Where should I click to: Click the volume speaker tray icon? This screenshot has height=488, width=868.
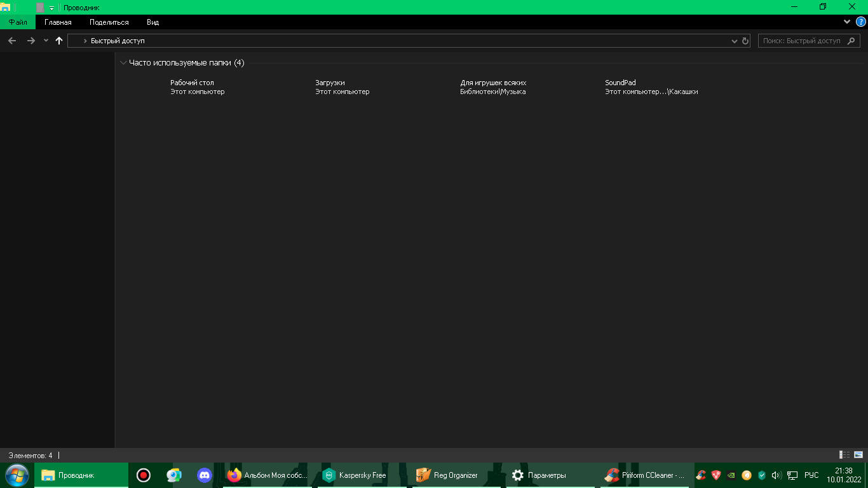(x=776, y=475)
